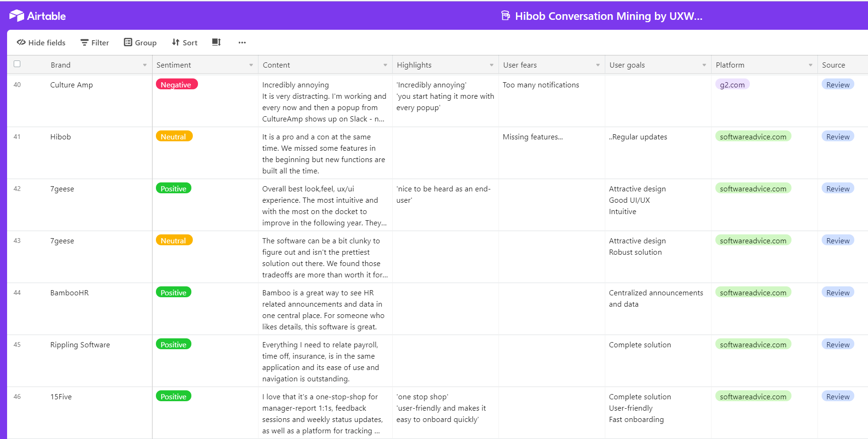
Task: Click the Hibob Conversation Mining title
Action: coord(609,16)
